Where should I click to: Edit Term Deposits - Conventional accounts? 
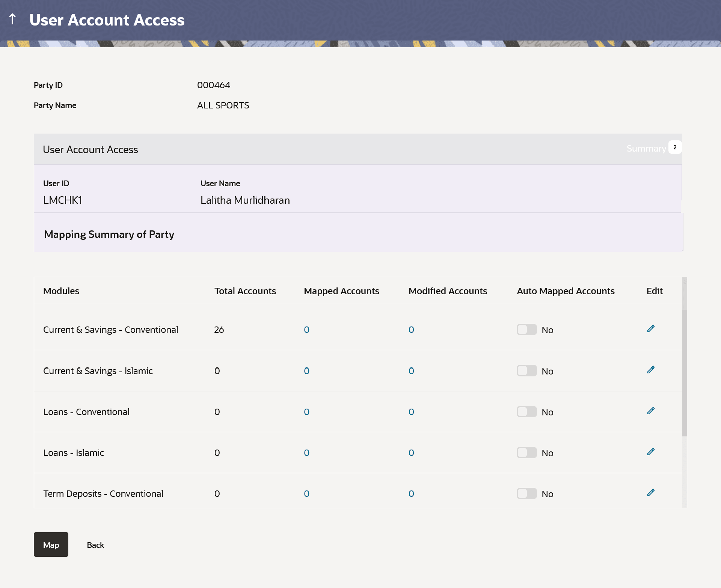pyautogui.click(x=651, y=493)
